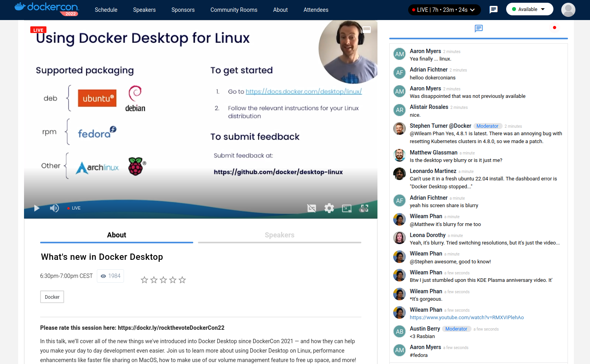Click the red dot indicator in the chat panel

coord(554,28)
